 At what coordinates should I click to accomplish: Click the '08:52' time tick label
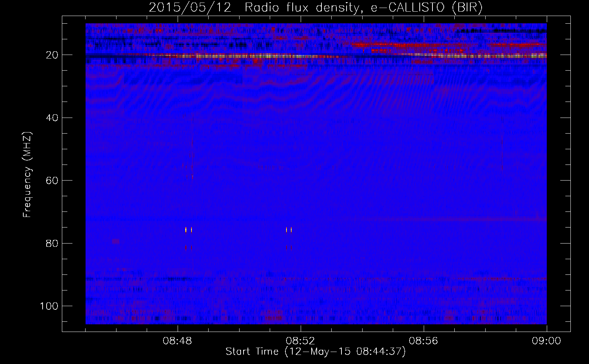coord(300,341)
